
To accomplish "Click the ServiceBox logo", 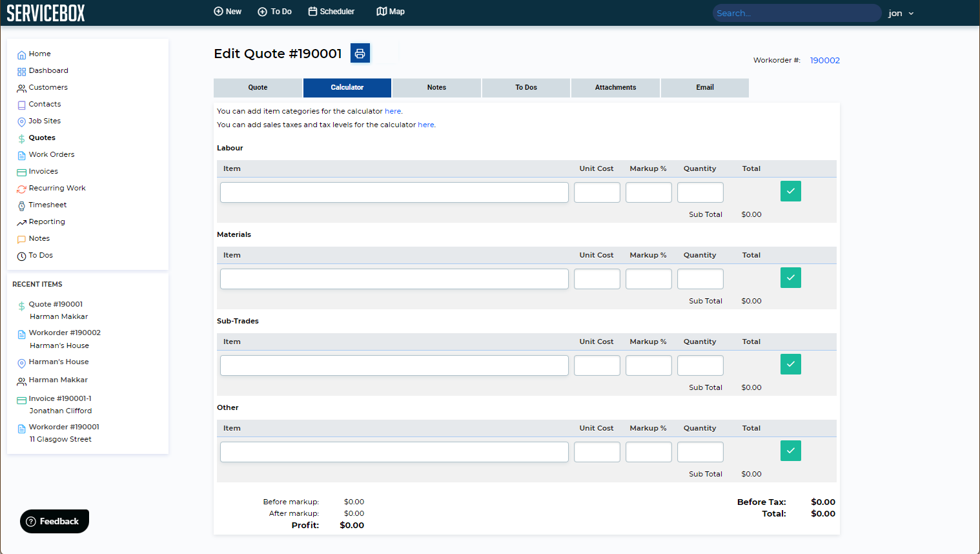I will [x=46, y=13].
